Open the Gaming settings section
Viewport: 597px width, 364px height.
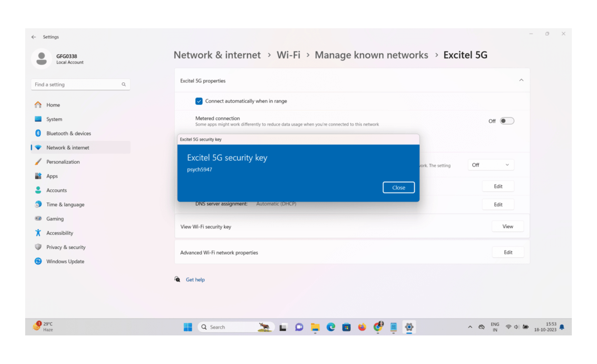click(55, 218)
